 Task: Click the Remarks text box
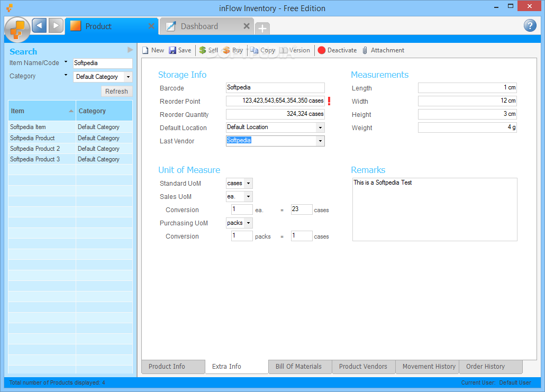(x=435, y=209)
